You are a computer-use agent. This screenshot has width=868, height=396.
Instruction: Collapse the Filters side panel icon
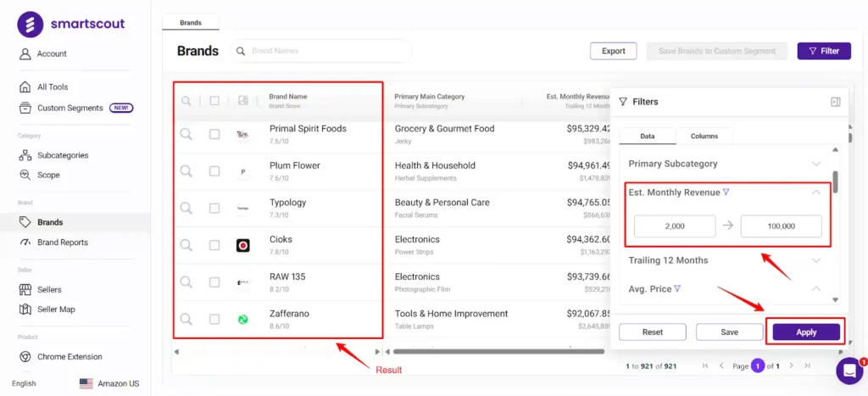pos(835,102)
